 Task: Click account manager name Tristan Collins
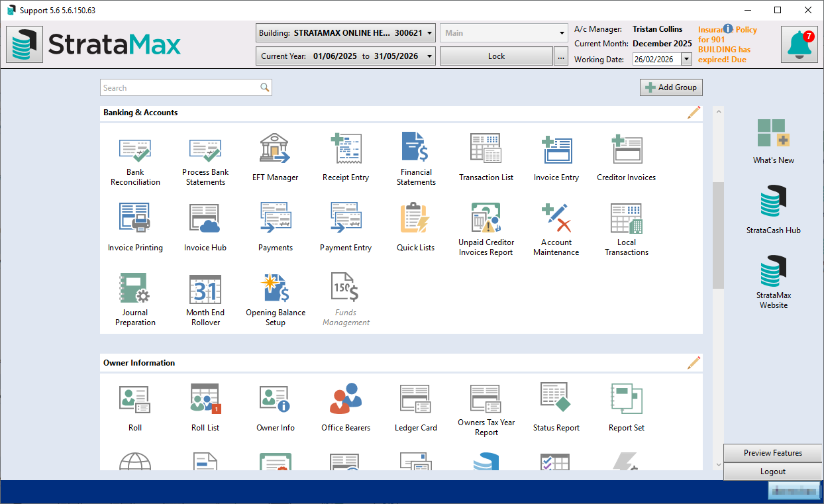658,29
